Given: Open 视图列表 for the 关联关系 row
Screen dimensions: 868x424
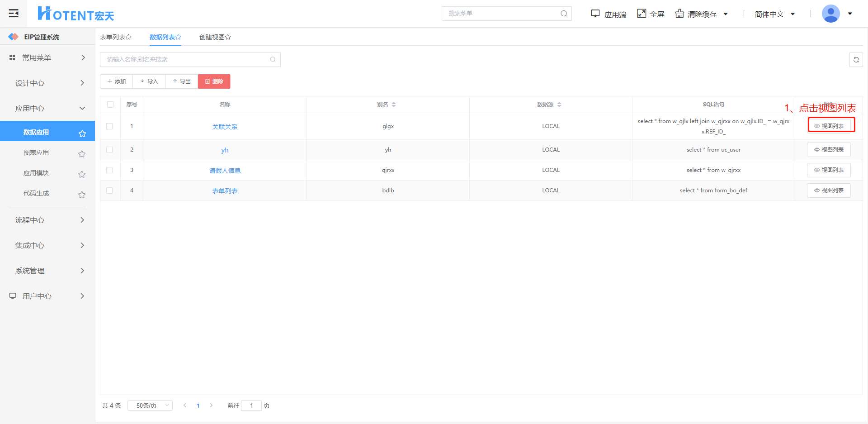Looking at the screenshot, I should point(829,126).
